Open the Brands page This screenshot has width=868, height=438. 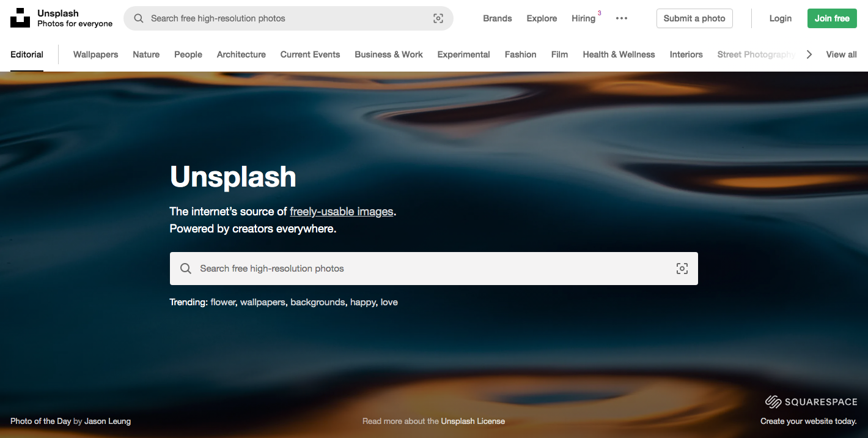pos(498,18)
